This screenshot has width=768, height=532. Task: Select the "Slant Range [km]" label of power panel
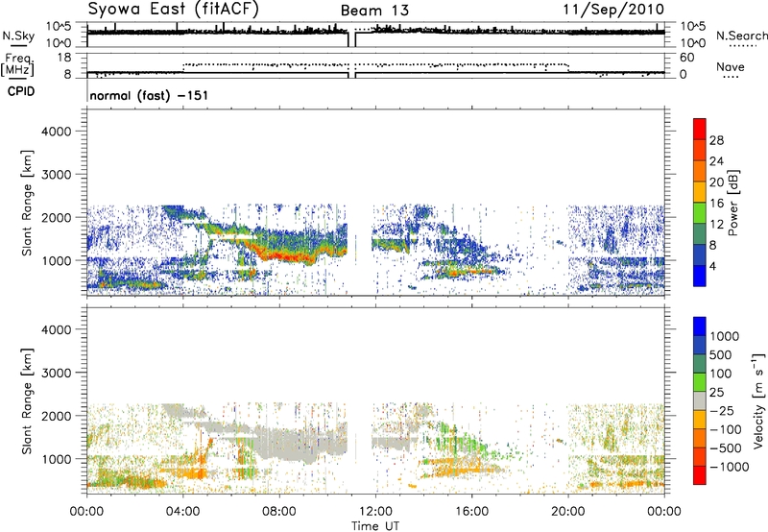tap(27, 204)
